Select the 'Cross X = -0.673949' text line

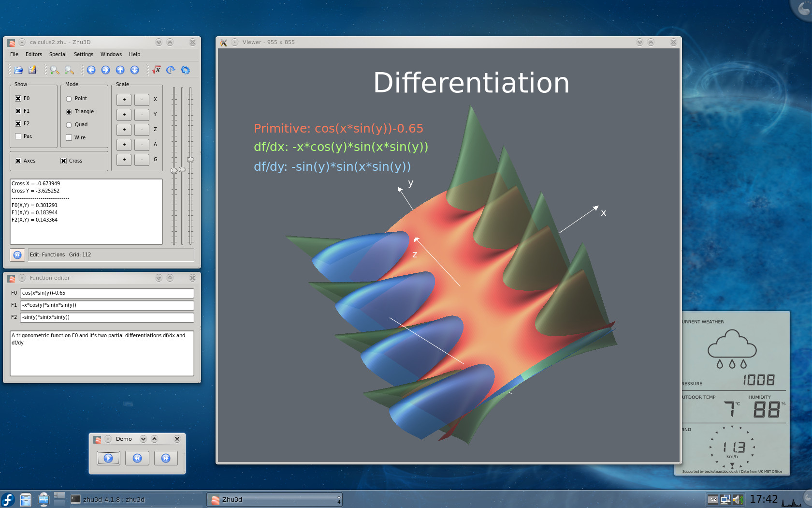point(36,184)
